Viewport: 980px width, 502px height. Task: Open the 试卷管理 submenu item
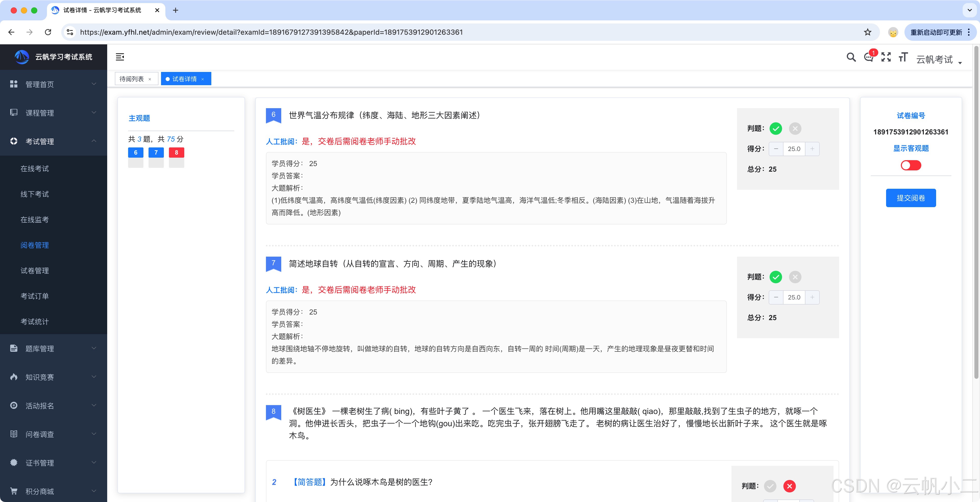tap(35, 271)
